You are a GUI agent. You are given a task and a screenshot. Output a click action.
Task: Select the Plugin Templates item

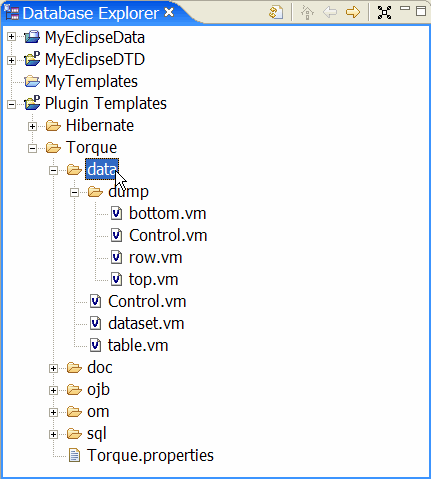pyautogui.click(x=106, y=103)
